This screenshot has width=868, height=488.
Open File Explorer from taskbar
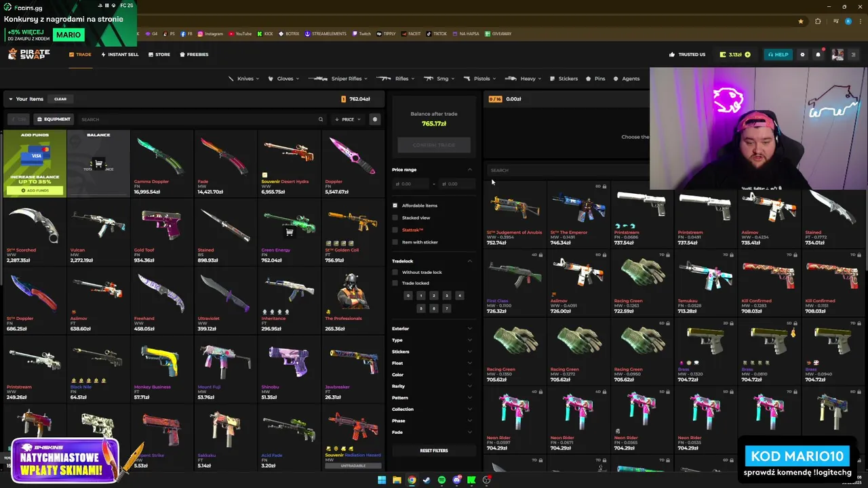(x=397, y=481)
